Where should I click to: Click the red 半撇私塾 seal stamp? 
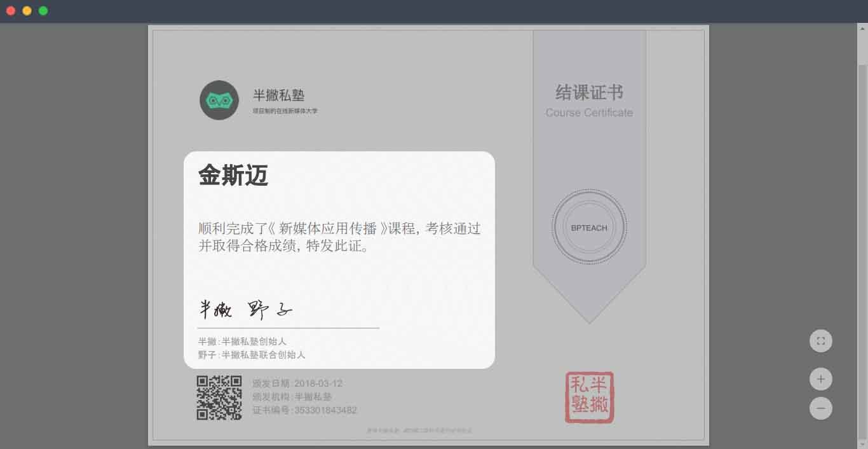click(x=589, y=397)
